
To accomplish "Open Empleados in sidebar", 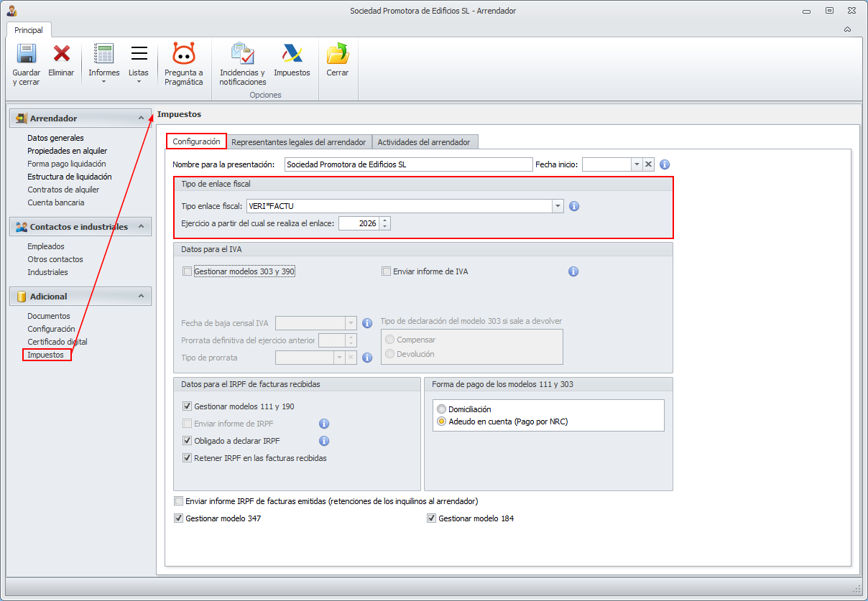I will [46, 246].
